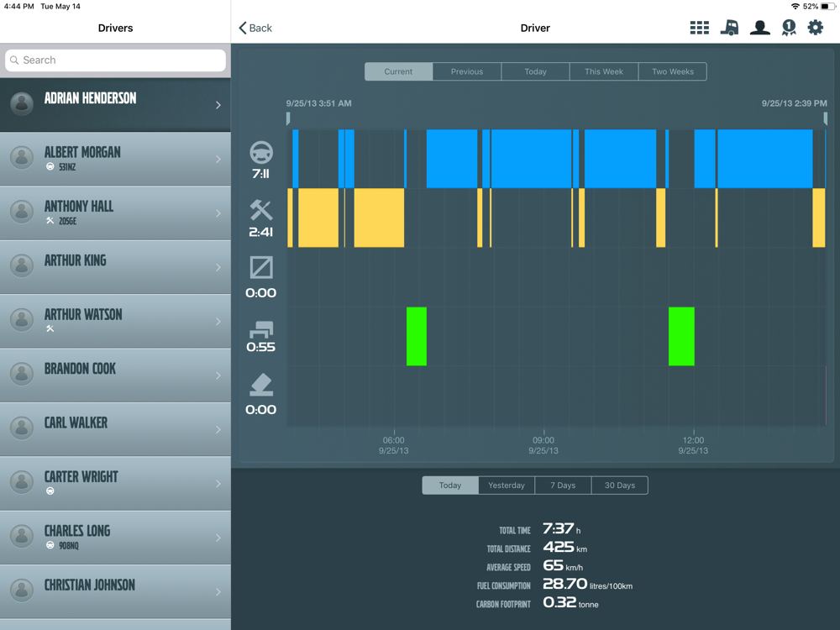
Task: Open the ranking award ribbon icon
Action: [x=788, y=28]
